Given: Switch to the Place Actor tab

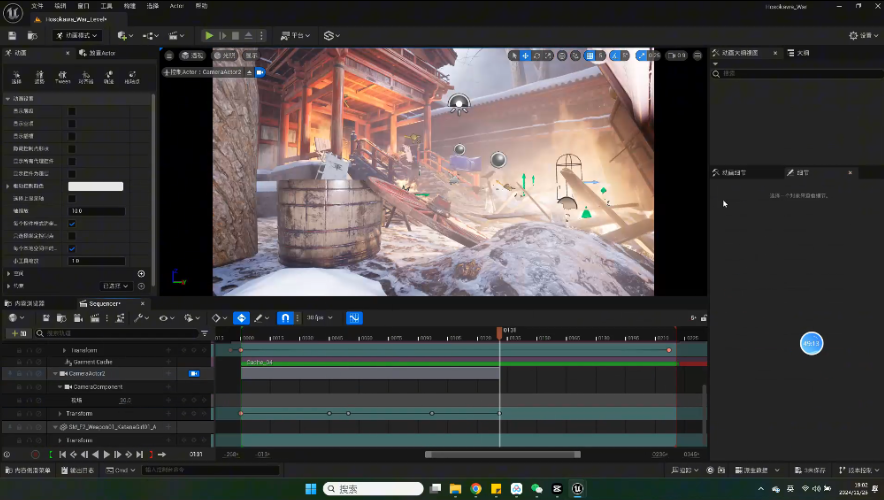Looking at the screenshot, I should click(x=98, y=53).
